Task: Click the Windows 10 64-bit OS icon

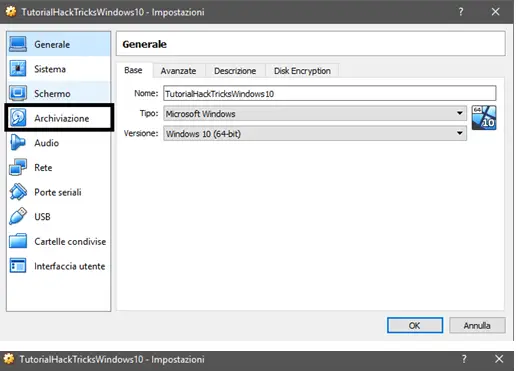Action: click(484, 118)
